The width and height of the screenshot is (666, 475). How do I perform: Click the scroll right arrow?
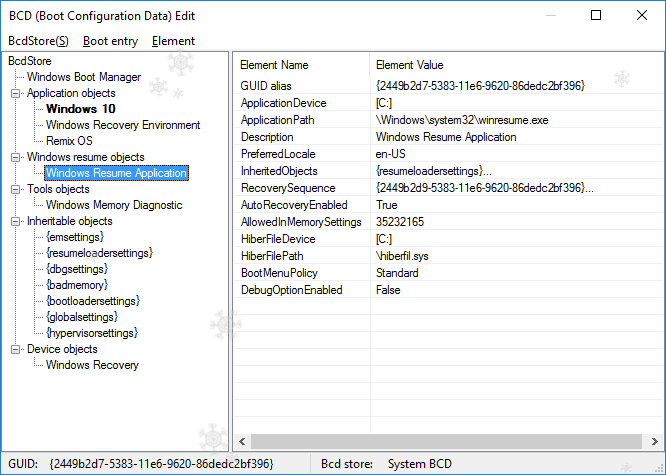tap(655, 441)
